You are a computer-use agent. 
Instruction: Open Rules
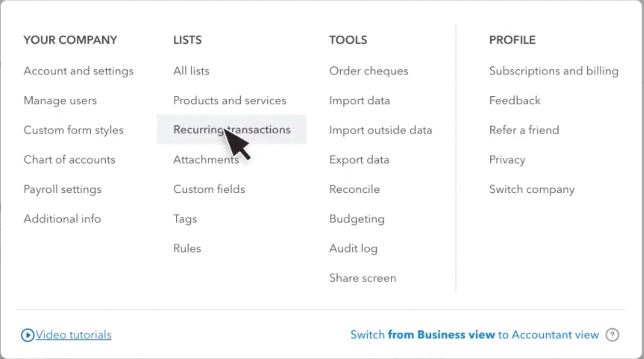click(187, 248)
